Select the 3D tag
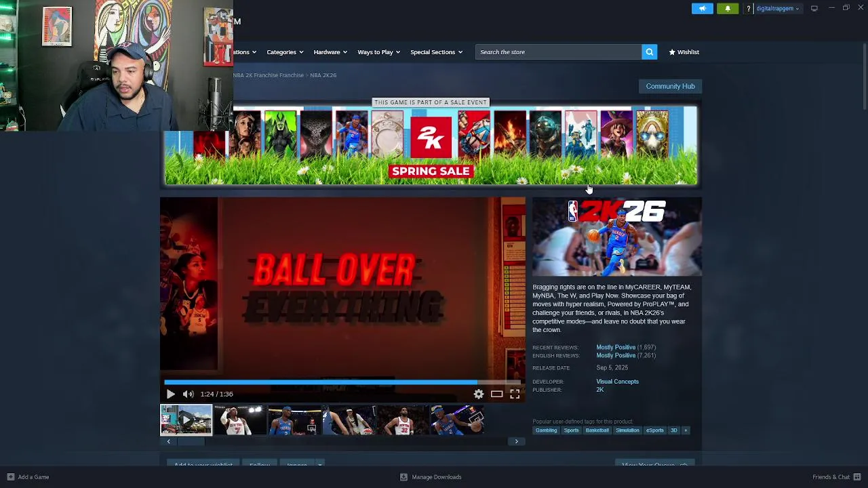 pos(673,430)
